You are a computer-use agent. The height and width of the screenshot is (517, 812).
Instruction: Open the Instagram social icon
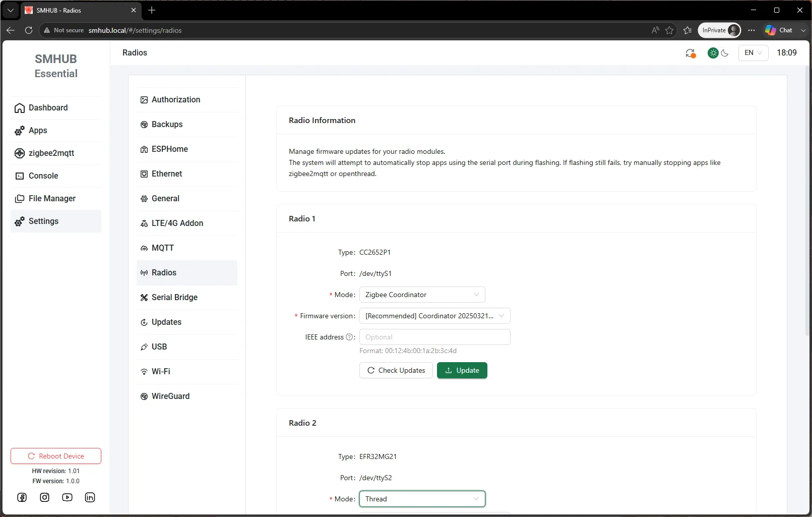click(45, 497)
